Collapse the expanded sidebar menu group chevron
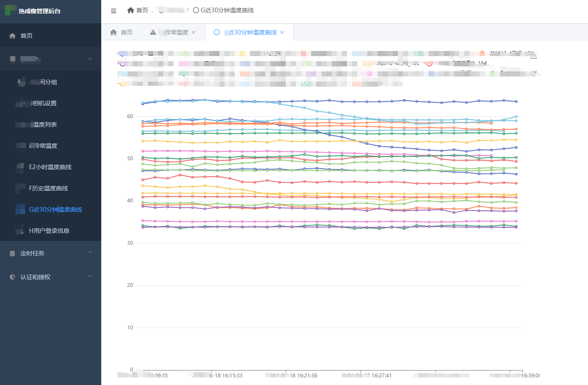This screenshot has height=385, width=588. (90, 59)
